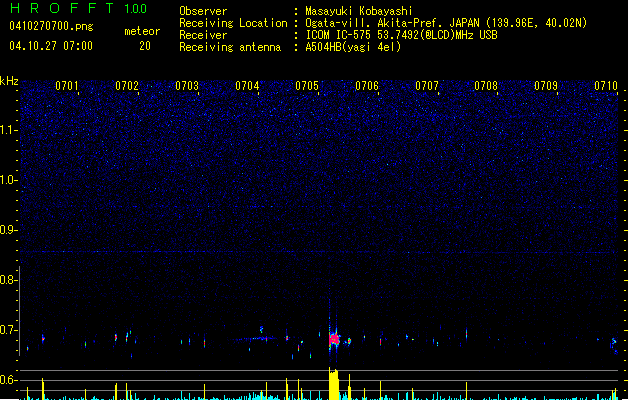Click the 0.8 kHz axis label
Image resolution: width=629 pixels, height=400 pixels.
[x=7, y=280]
